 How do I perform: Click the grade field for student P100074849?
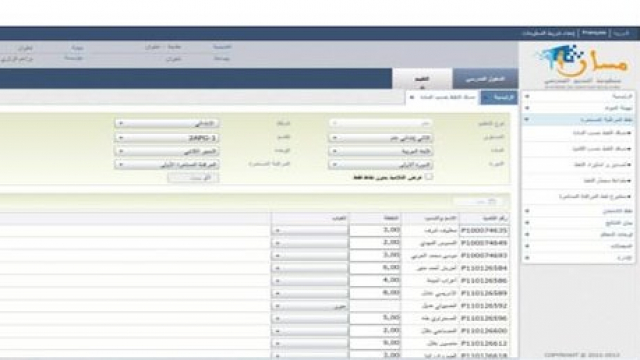[375, 243]
